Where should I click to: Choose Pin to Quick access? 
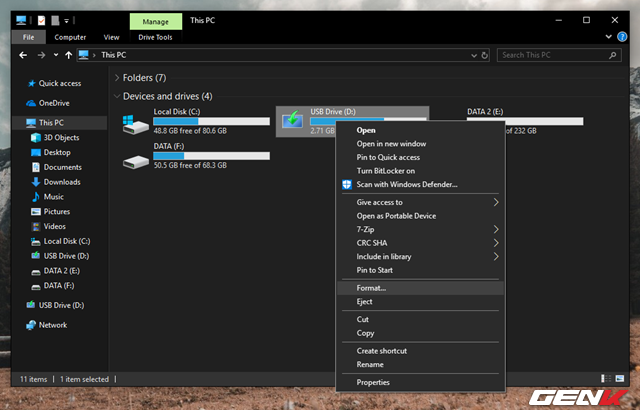coord(420,157)
